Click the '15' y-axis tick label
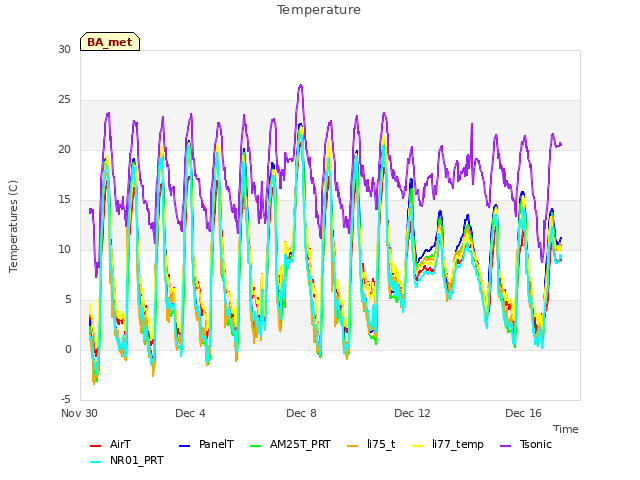This screenshot has width=640, height=480. pyautogui.click(x=64, y=200)
